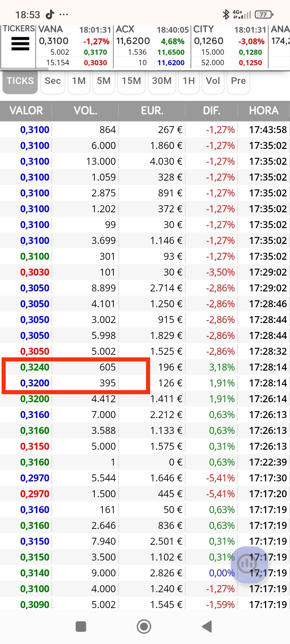Screen dimensions: 290x644
Task: Tap the VALOR column header
Action: pos(26,111)
